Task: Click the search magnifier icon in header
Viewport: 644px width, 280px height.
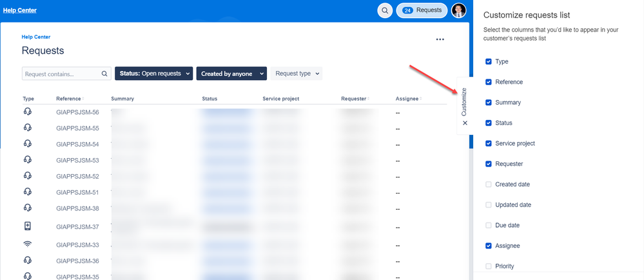Action: click(x=384, y=11)
